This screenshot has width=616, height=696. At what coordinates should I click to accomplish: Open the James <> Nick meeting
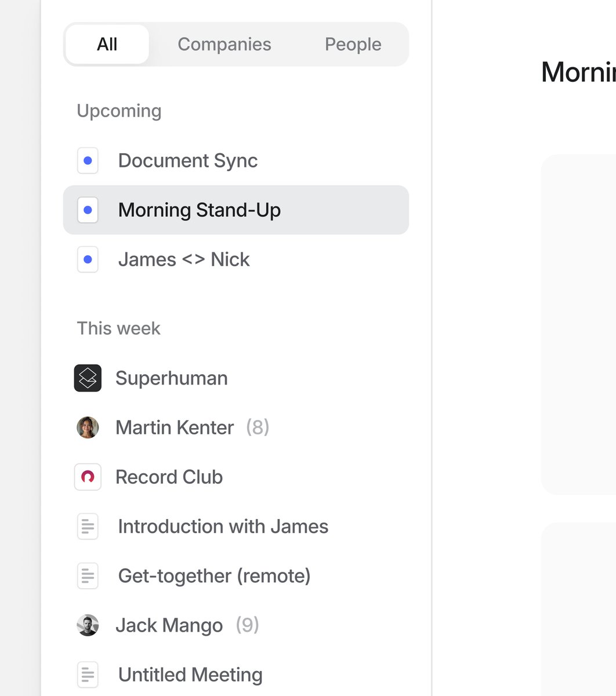[x=184, y=259]
